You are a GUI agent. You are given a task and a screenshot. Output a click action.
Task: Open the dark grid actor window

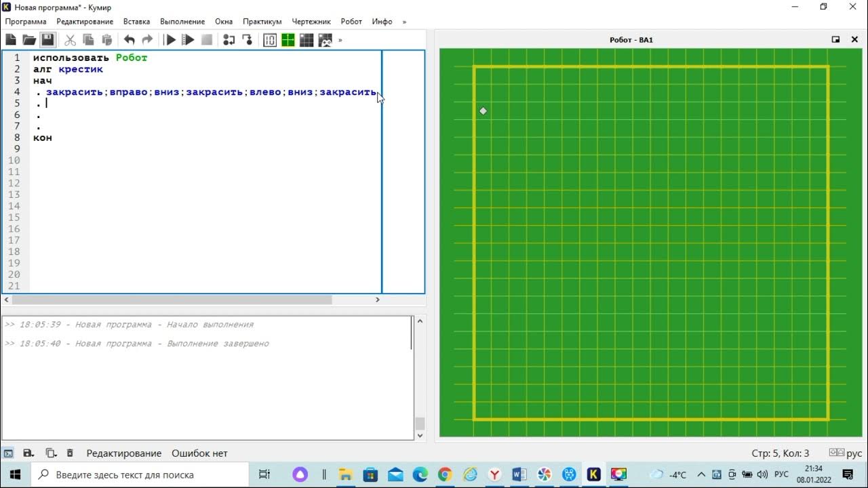pos(307,40)
